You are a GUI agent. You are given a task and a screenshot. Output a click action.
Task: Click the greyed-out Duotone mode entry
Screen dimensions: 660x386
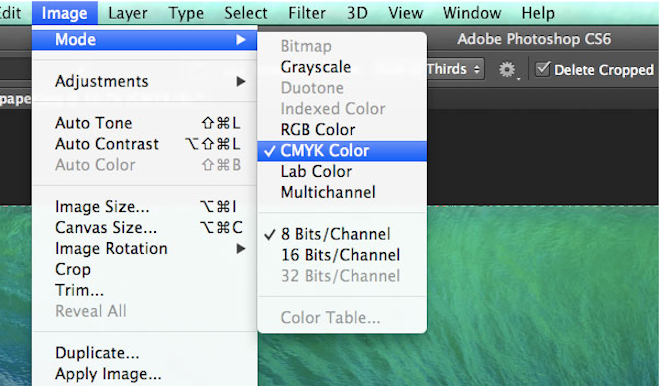click(x=342, y=88)
